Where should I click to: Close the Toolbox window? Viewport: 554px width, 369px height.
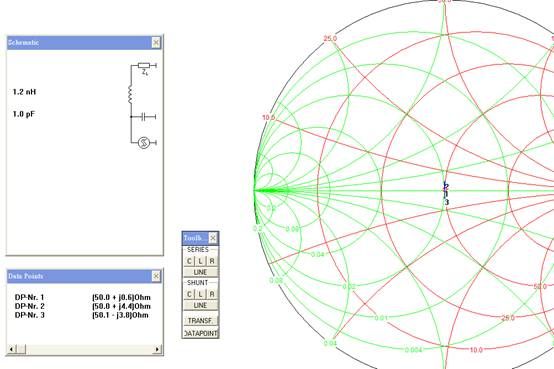coord(213,238)
